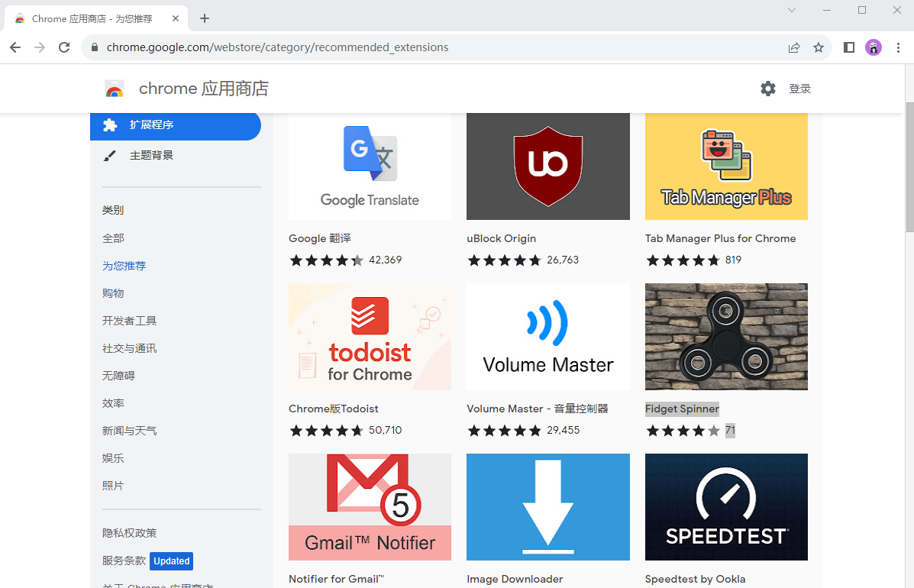The width and height of the screenshot is (914, 588).
Task: Expand the tab search chevron
Action: click(792, 11)
